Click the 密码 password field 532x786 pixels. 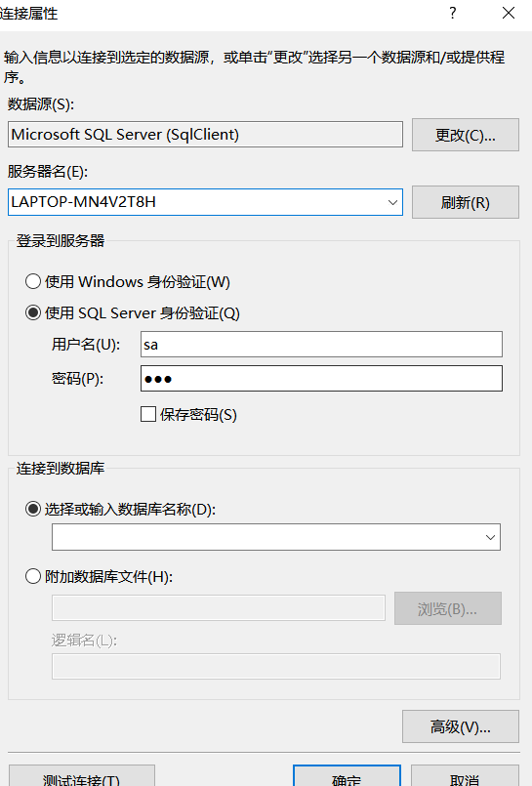(x=321, y=379)
